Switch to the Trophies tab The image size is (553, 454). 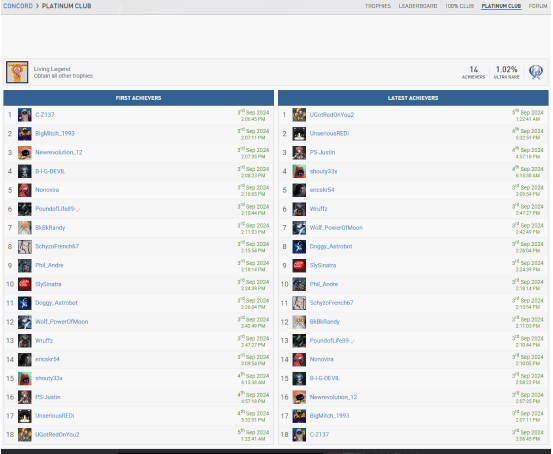(378, 6)
